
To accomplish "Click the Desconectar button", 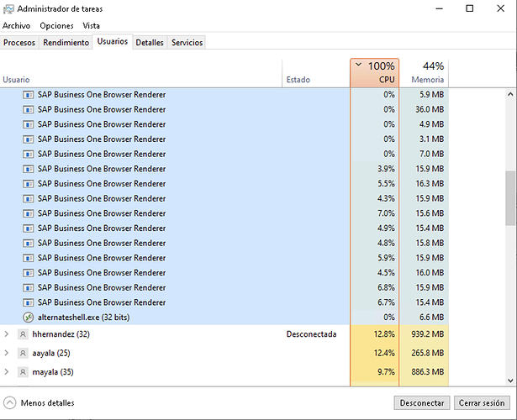I will (422, 403).
